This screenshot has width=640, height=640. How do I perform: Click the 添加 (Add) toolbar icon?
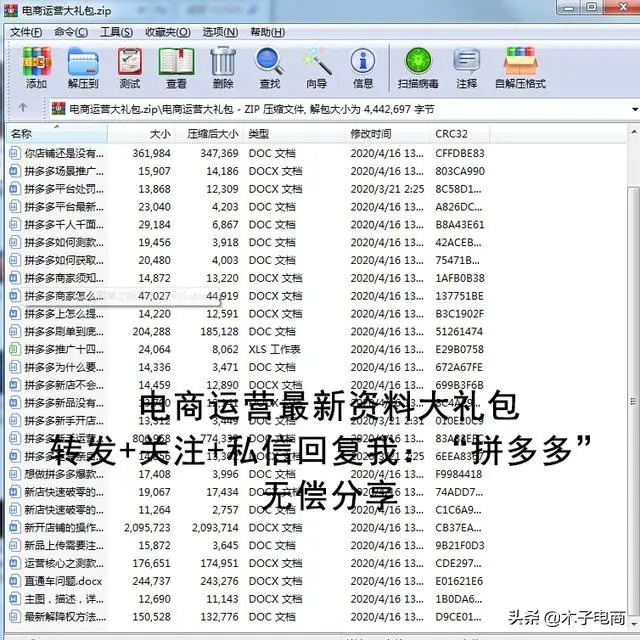pos(36,68)
